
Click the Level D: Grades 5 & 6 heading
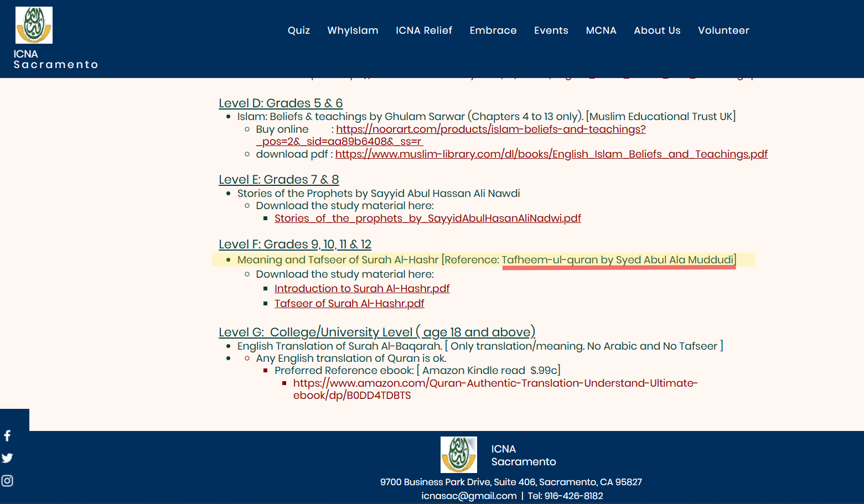pyautogui.click(x=281, y=103)
